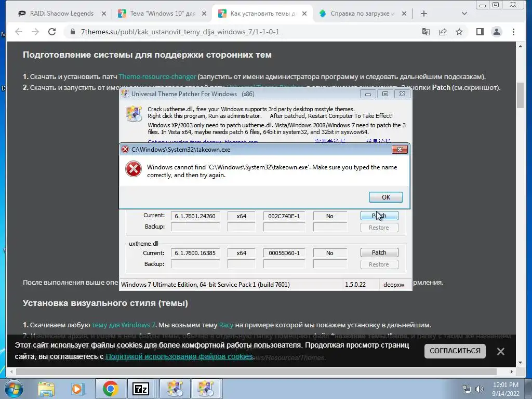532x399 pixels.
Task: Click the checksum field 00056D60-1
Action: [x=284, y=253]
